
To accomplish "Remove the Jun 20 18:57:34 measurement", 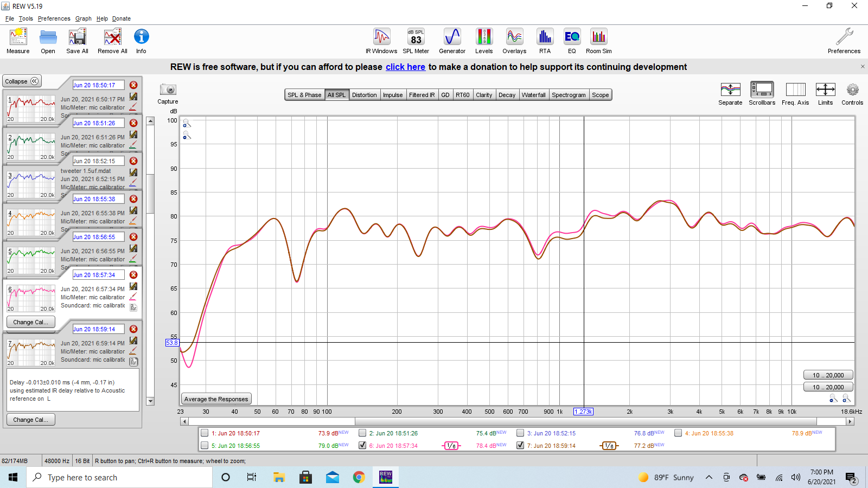I will 133,275.
